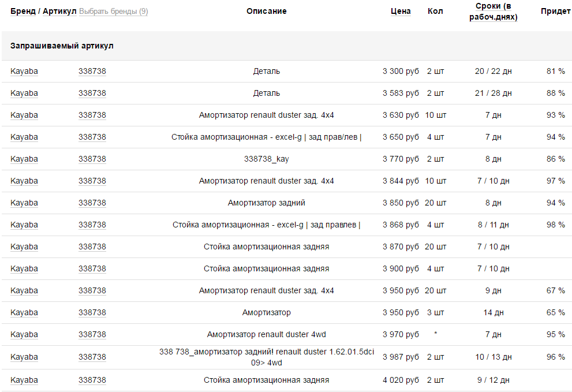Open Kayaba link in the 3 868 руб row
The image size is (572, 392).
24,225
